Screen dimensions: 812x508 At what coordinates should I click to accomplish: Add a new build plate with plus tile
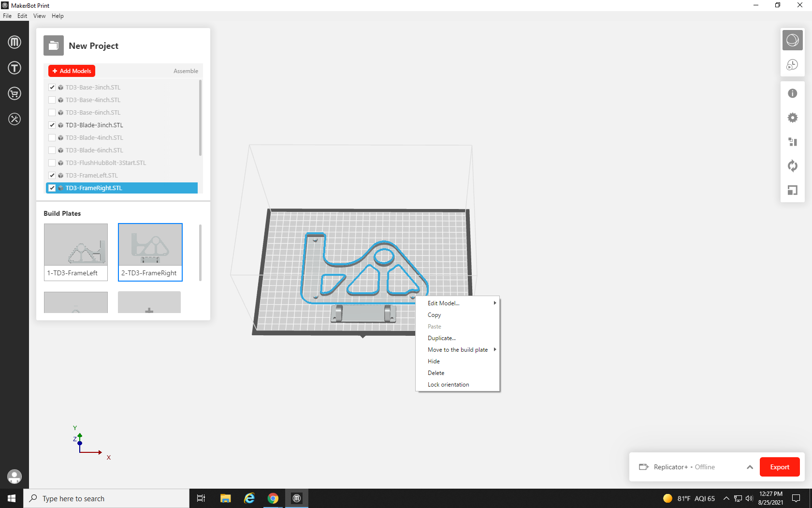[x=149, y=302]
